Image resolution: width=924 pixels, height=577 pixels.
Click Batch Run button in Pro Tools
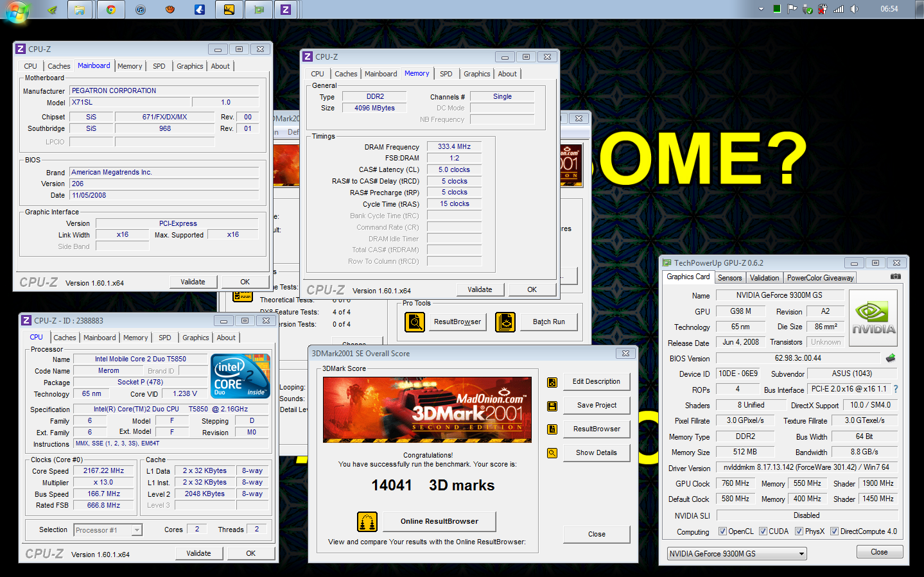tap(549, 322)
